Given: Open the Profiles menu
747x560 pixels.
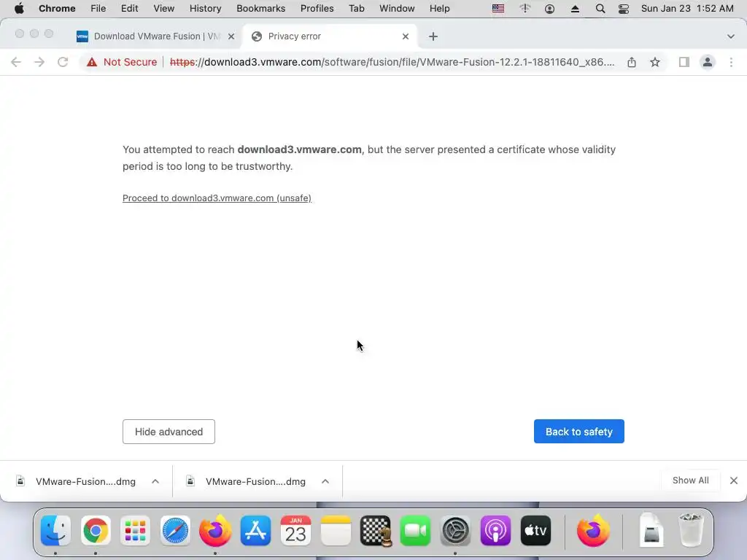Looking at the screenshot, I should [x=317, y=9].
